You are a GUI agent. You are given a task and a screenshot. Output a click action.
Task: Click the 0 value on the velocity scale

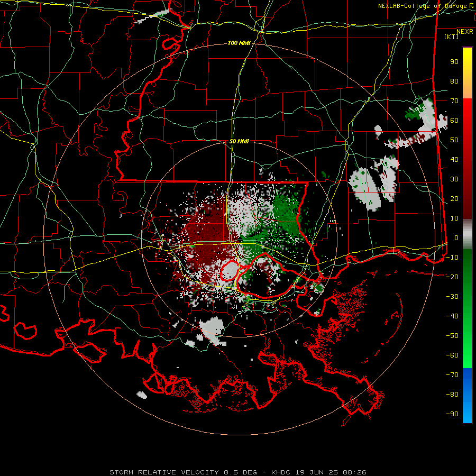pyautogui.click(x=456, y=238)
